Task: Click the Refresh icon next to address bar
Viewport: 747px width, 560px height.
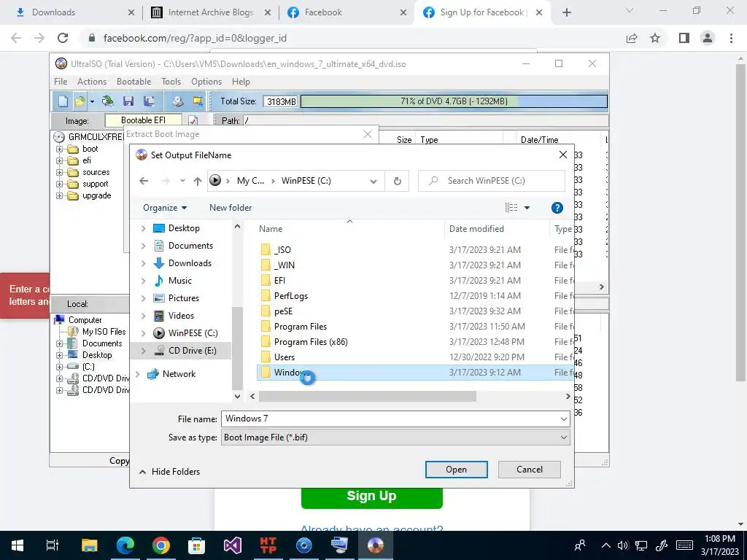Action: pyautogui.click(x=398, y=181)
